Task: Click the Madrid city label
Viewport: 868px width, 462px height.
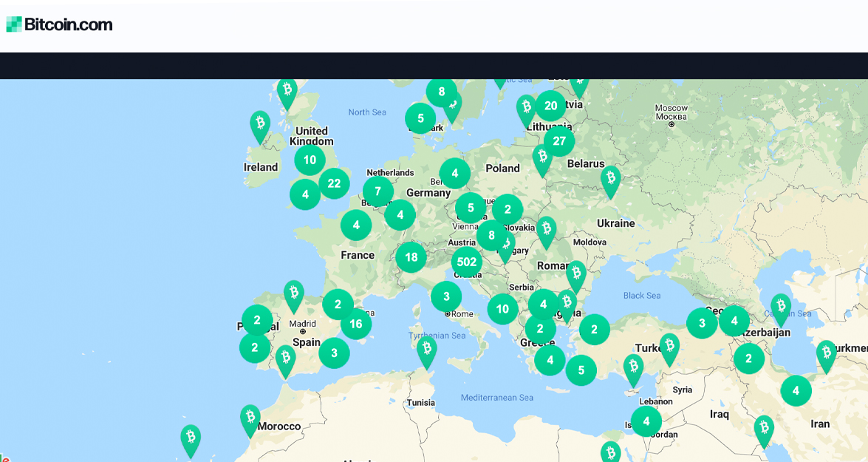Action: [302, 324]
